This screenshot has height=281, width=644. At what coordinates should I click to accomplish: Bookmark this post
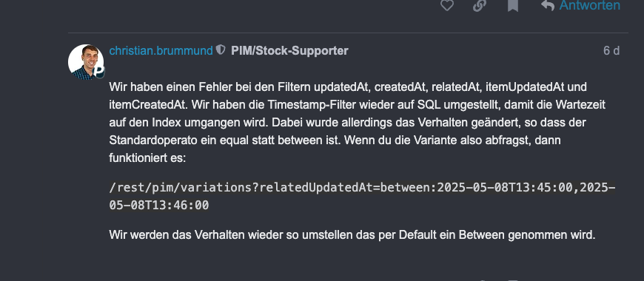(512, 5)
